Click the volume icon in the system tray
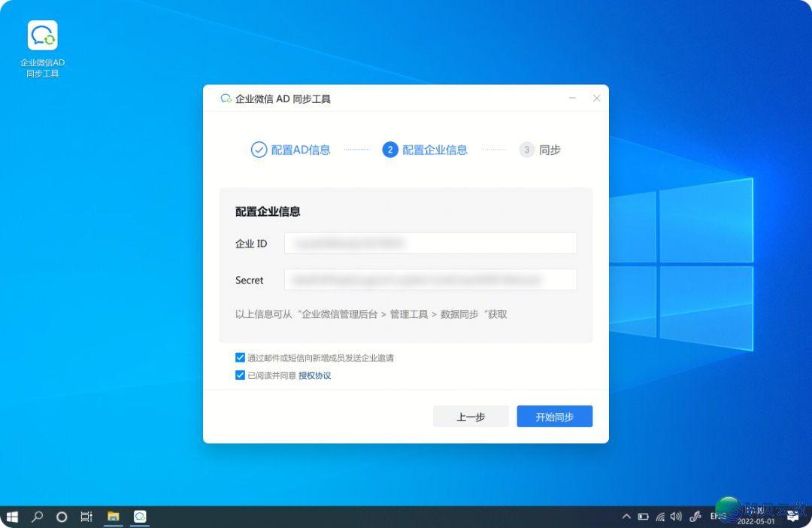The width and height of the screenshot is (812, 528). [676, 517]
